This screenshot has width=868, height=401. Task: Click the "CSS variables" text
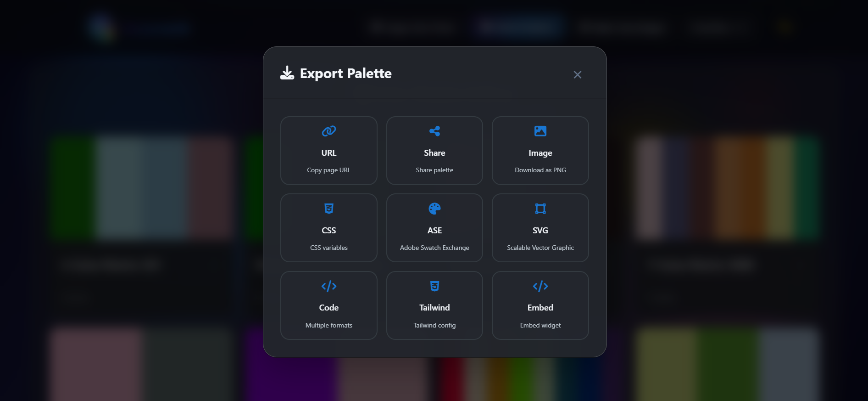[x=329, y=248]
